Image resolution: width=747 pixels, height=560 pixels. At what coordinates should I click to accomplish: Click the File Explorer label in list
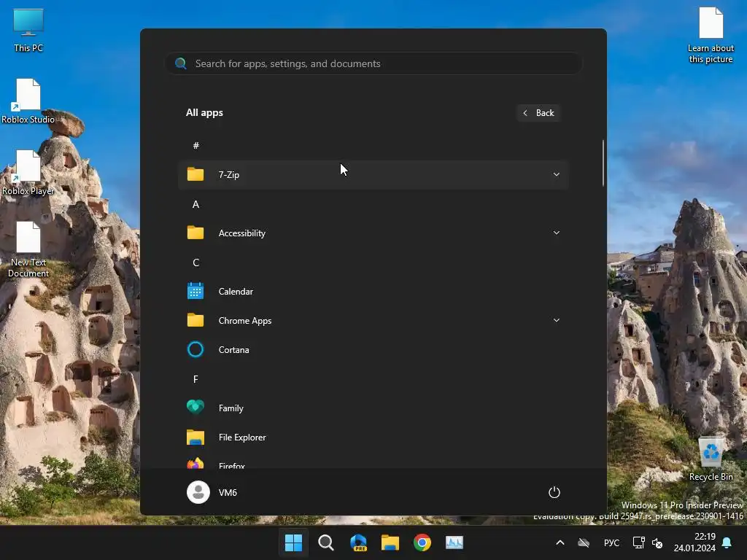click(242, 437)
